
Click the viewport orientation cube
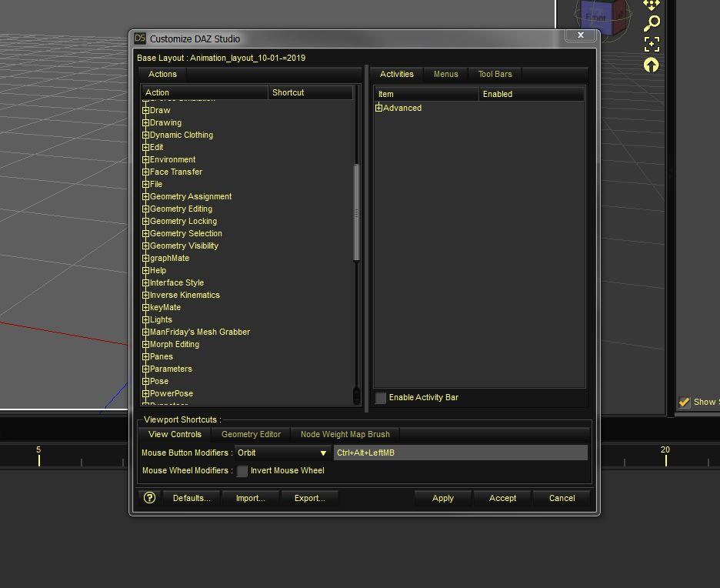tap(602, 19)
